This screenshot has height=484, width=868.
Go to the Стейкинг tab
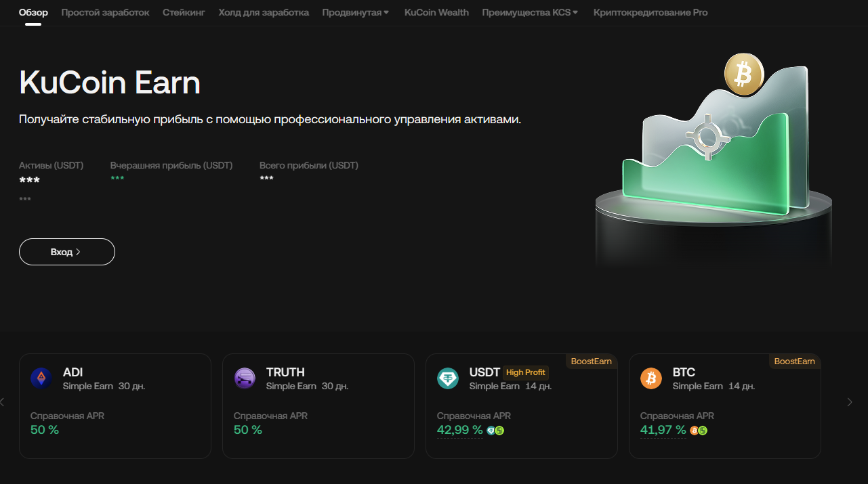[x=184, y=12]
